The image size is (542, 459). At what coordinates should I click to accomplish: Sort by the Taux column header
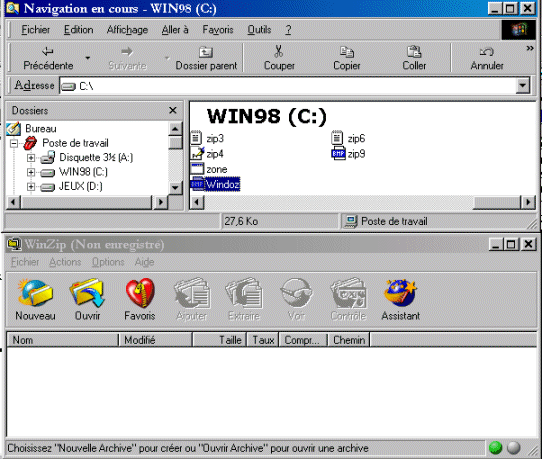point(263,340)
